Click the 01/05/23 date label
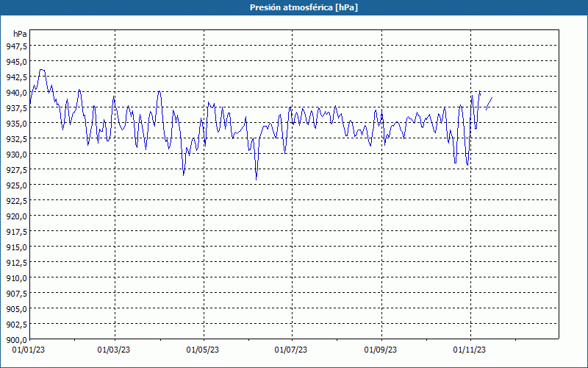The image size is (588, 368). (x=203, y=350)
